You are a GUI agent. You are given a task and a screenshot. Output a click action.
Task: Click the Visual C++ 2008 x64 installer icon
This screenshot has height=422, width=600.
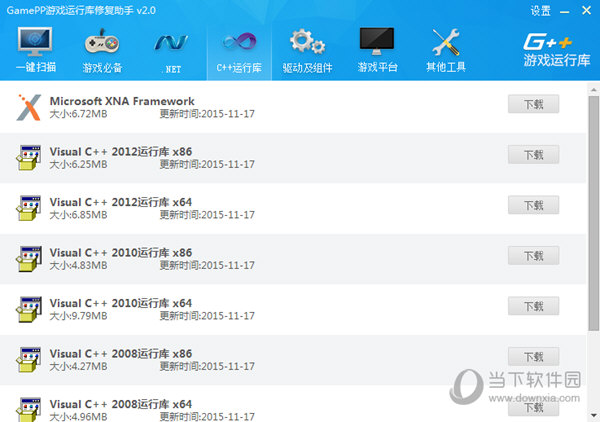coord(29,409)
